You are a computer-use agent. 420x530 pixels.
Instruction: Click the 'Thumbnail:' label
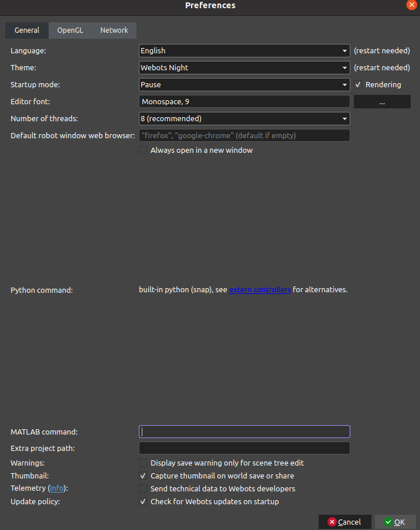coord(29,476)
